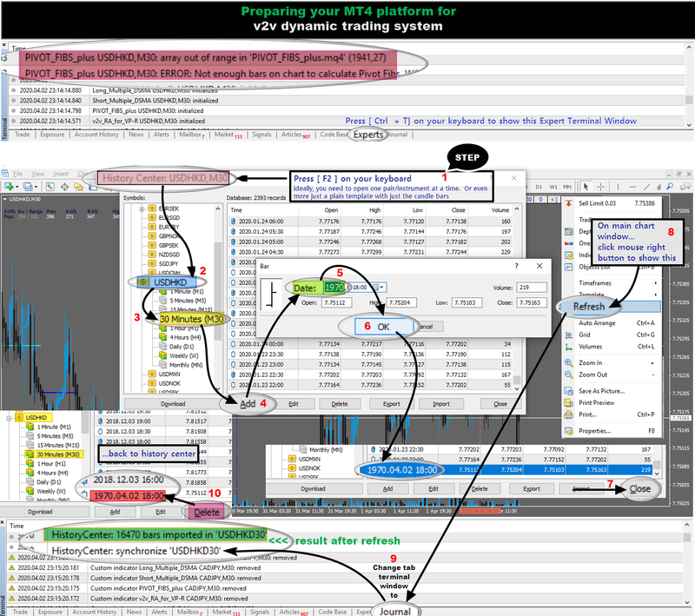Switch to the Journal terminal tab
695x616 pixels.
click(395, 612)
